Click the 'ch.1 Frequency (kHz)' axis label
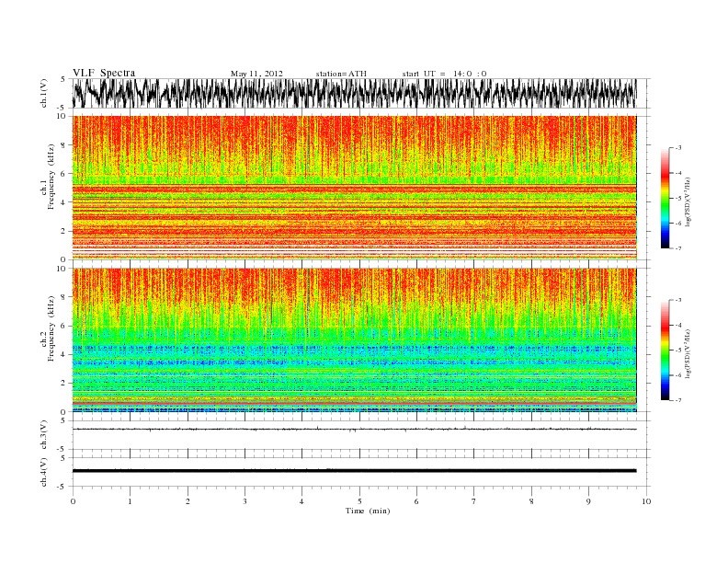 point(47,188)
